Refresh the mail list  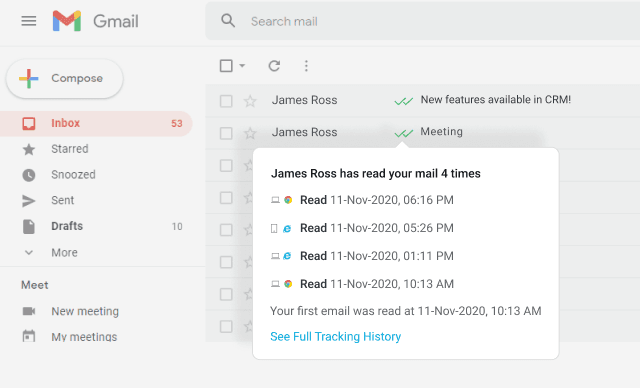274,66
